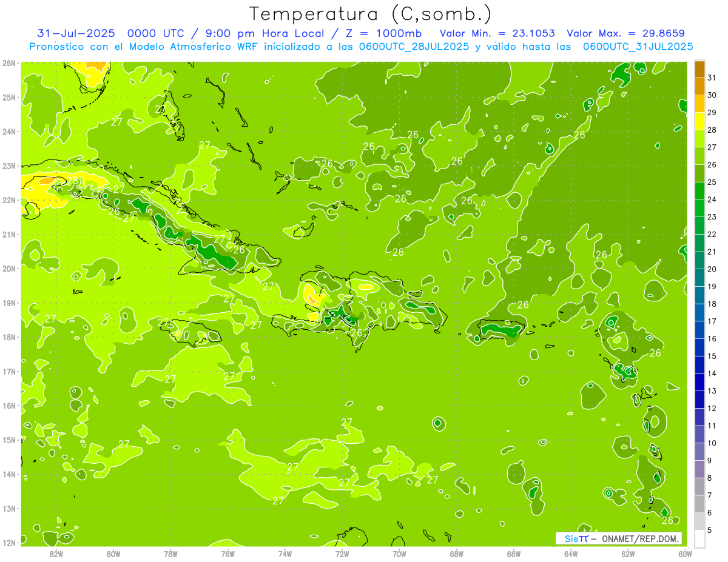Click the 12N latitude axis label

[x=9, y=543]
